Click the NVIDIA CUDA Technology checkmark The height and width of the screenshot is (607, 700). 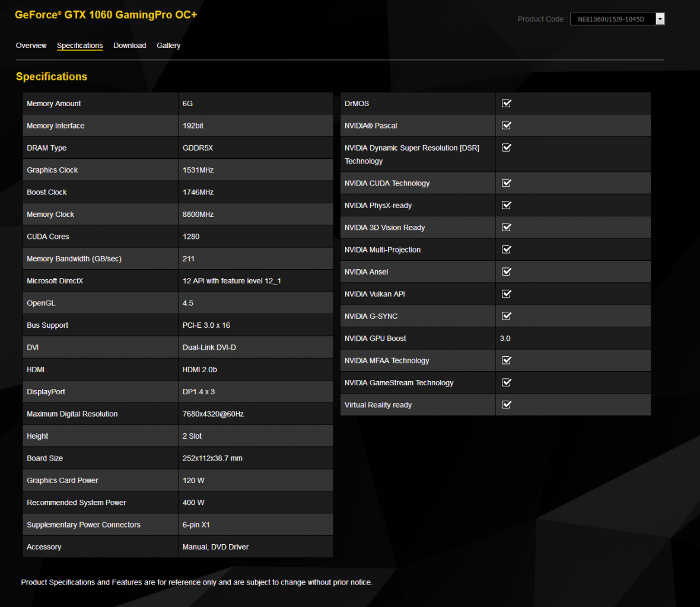click(x=506, y=183)
